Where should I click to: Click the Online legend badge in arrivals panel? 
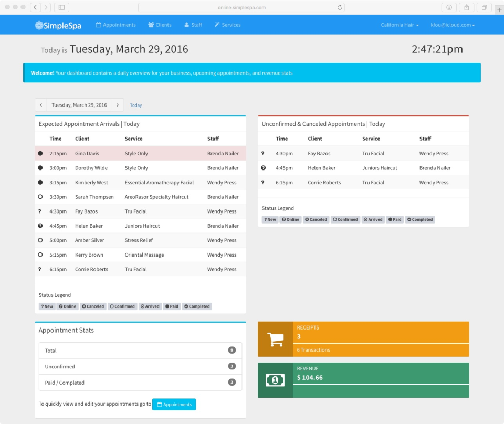point(68,306)
